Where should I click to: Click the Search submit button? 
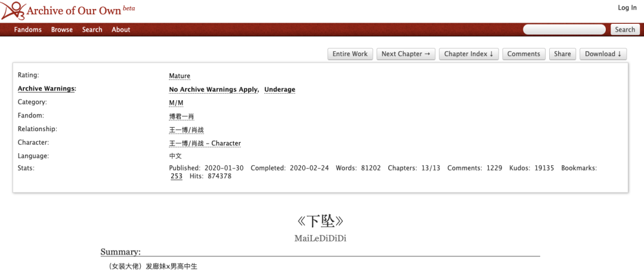point(625,30)
